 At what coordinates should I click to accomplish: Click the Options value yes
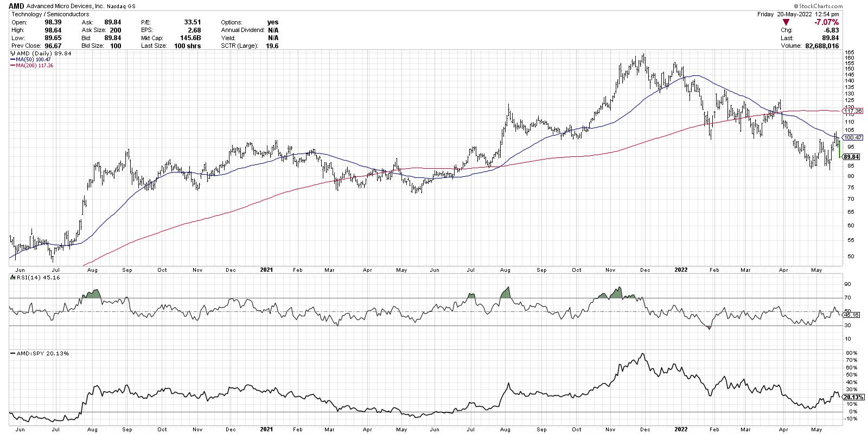(272, 22)
